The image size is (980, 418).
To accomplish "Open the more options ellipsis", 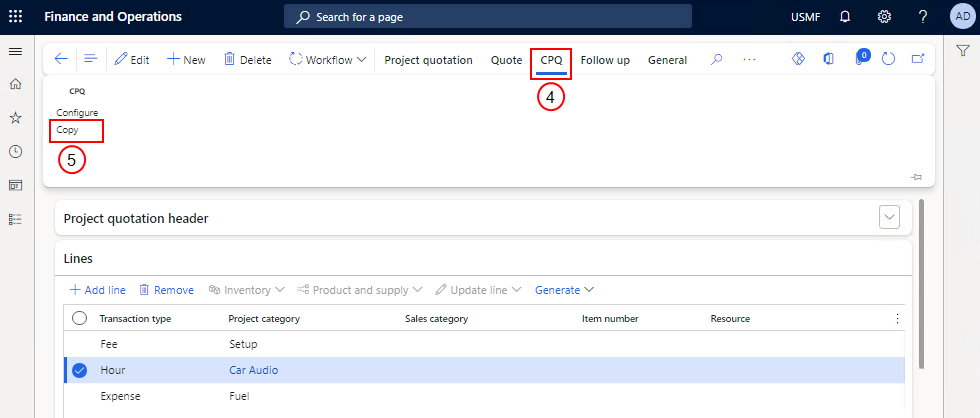I will (x=749, y=59).
